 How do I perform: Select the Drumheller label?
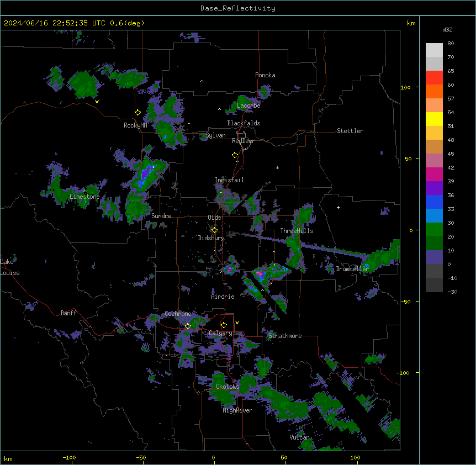click(352, 269)
